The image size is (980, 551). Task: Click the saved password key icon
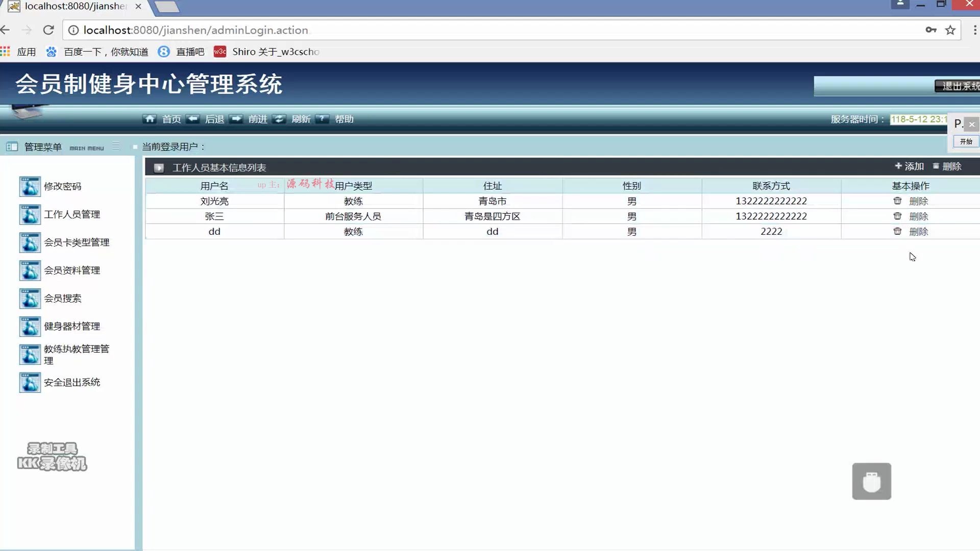click(x=931, y=30)
